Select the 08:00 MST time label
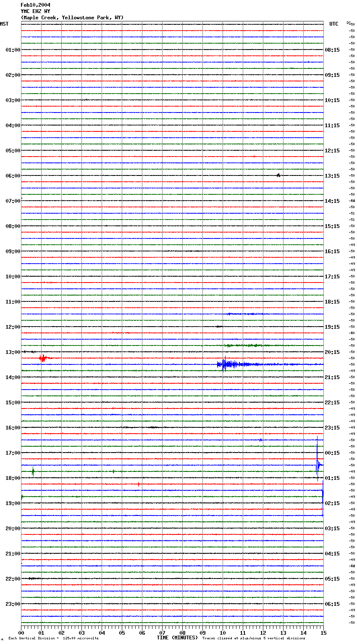Viewport: 357px width, 644px height. [13, 226]
